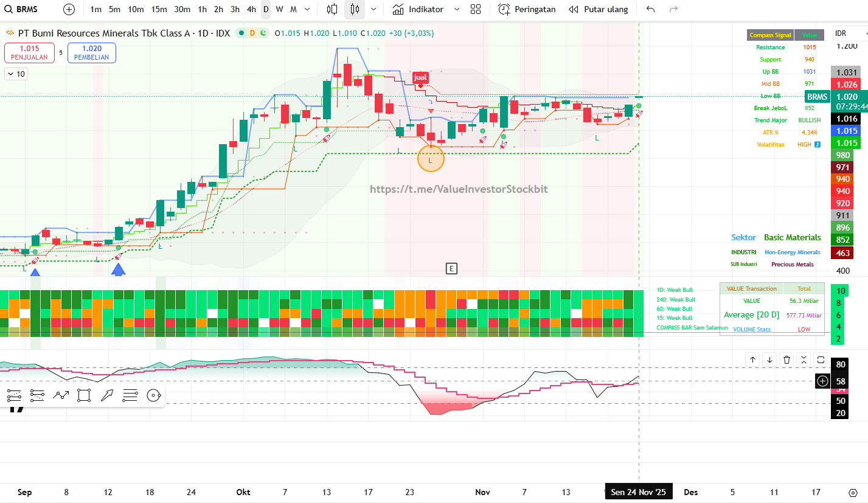
Task: Click the Basic Materials sector label
Action: pos(793,238)
